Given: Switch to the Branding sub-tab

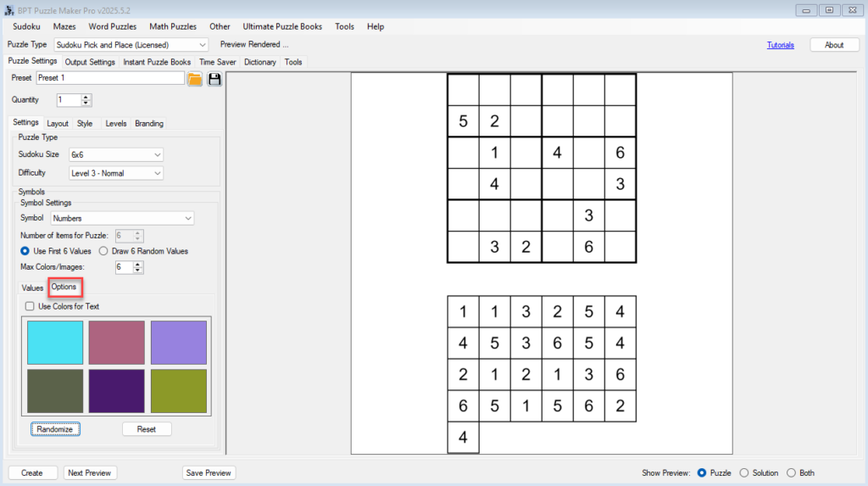Looking at the screenshot, I should pos(149,124).
